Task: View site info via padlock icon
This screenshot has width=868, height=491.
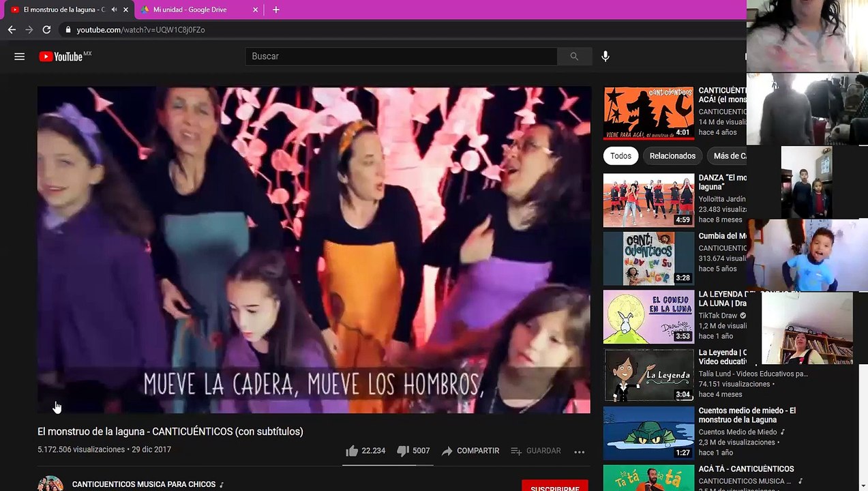Action: point(68,30)
